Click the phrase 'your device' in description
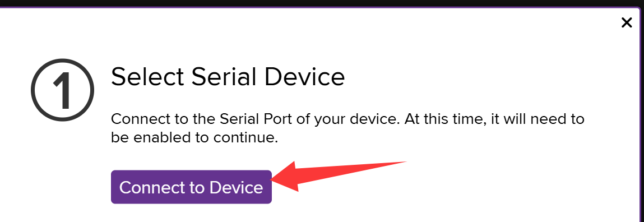The width and height of the screenshot is (644, 222). coord(357,120)
